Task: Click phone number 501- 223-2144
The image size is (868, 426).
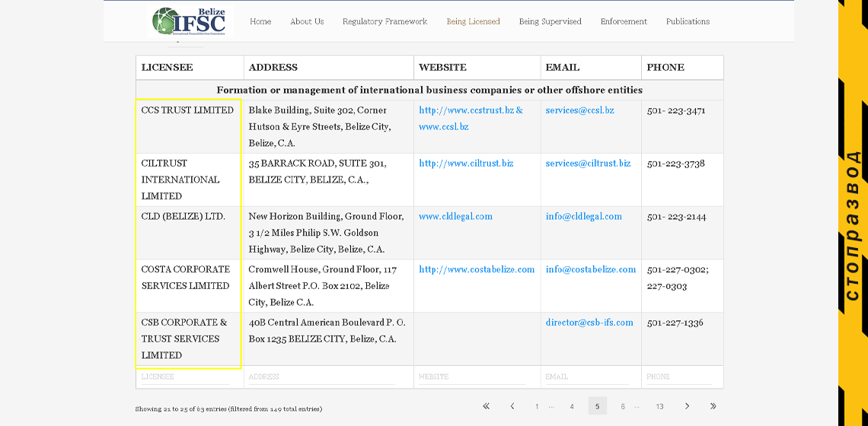Action: [676, 216]
